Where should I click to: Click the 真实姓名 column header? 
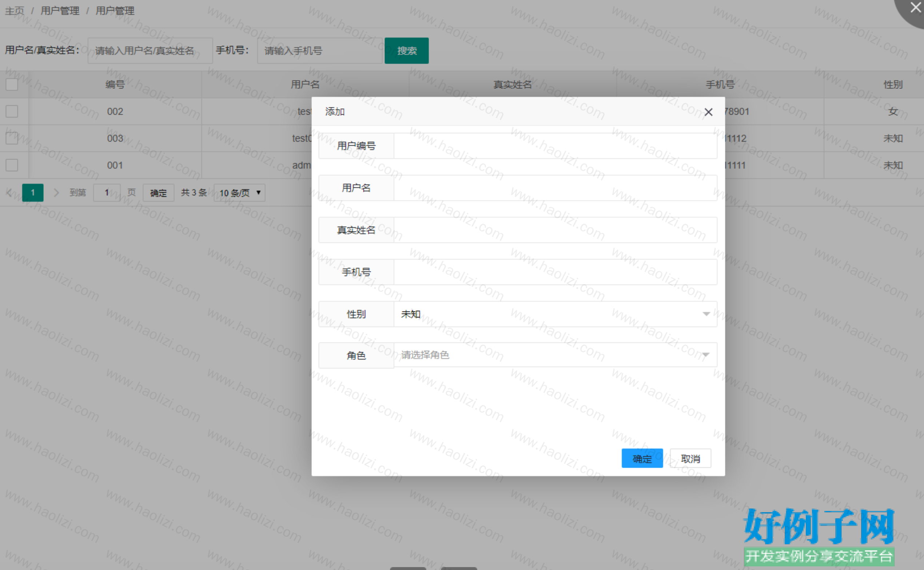[513, 84]
